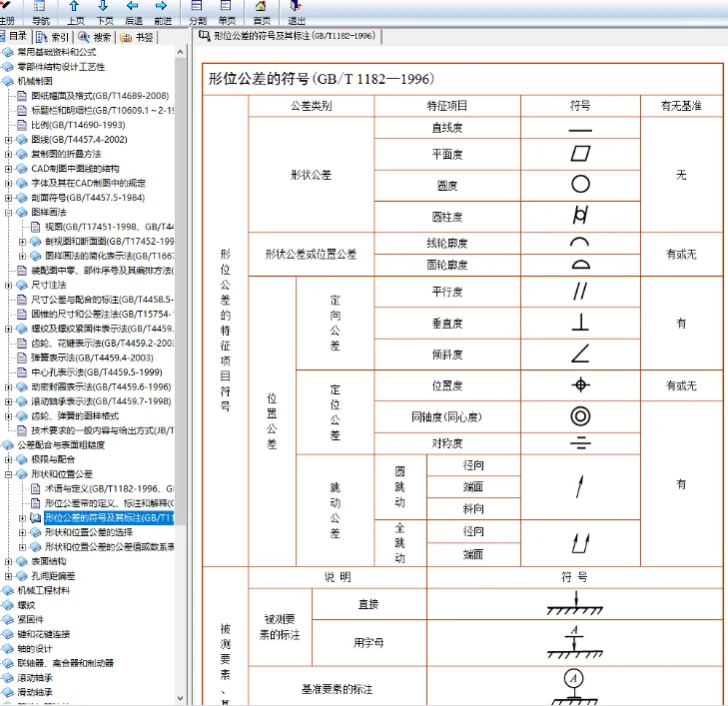Open 弹簧表示法(GB/T4459.4-2003) entry
728x706 pixels.
92,357
